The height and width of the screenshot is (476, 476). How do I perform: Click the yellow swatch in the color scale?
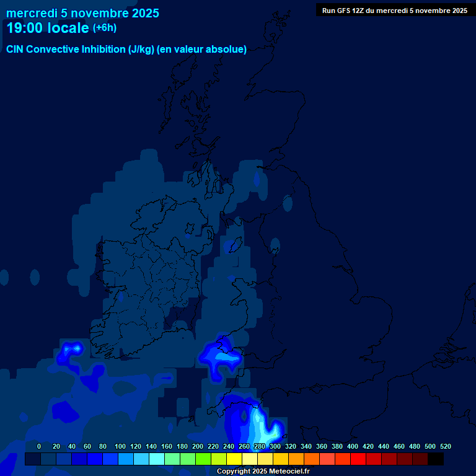coord(234,459)
